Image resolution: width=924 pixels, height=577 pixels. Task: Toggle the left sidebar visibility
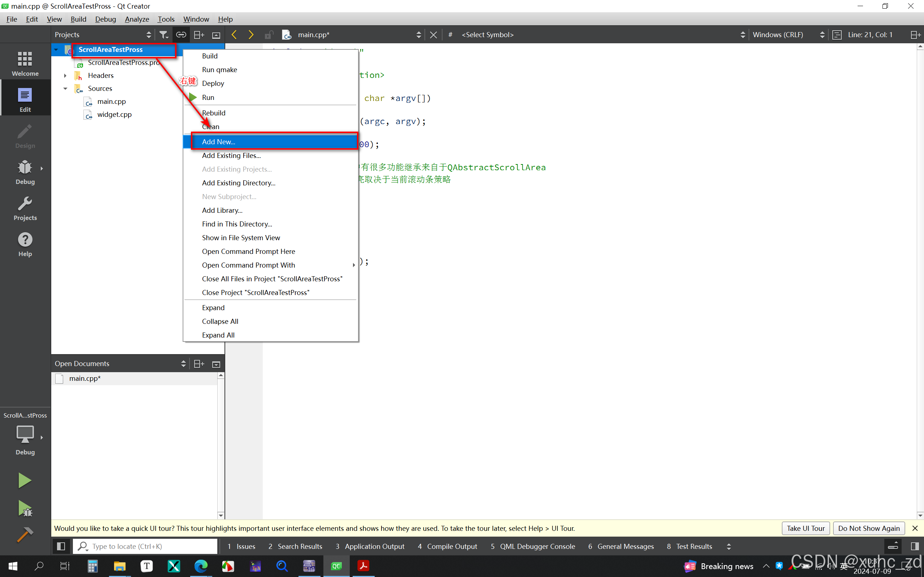[61, 546]
